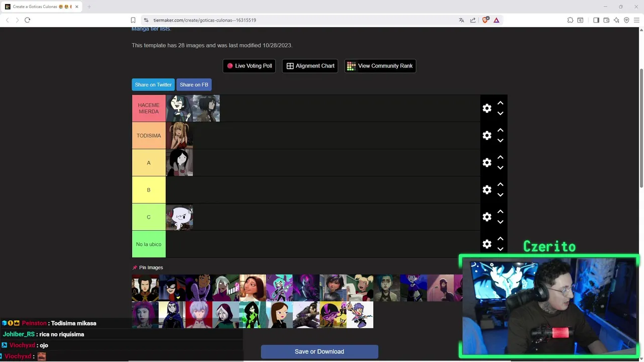Select the Vanessa Doofenshmirtz image
This screenshot has width=644, height=362.
pyautogui.click(x=279, y=315)
